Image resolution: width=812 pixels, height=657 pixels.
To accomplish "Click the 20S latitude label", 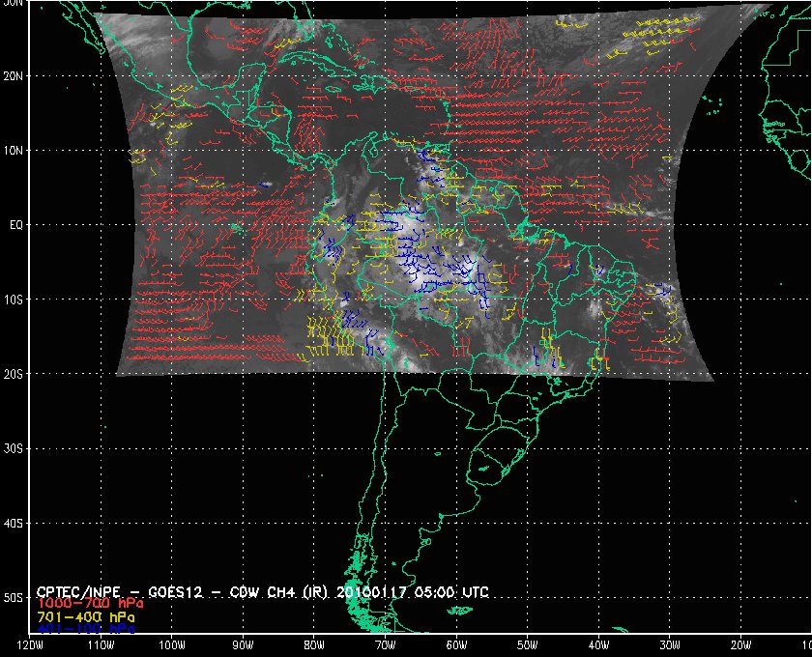I will coord(13,374).
